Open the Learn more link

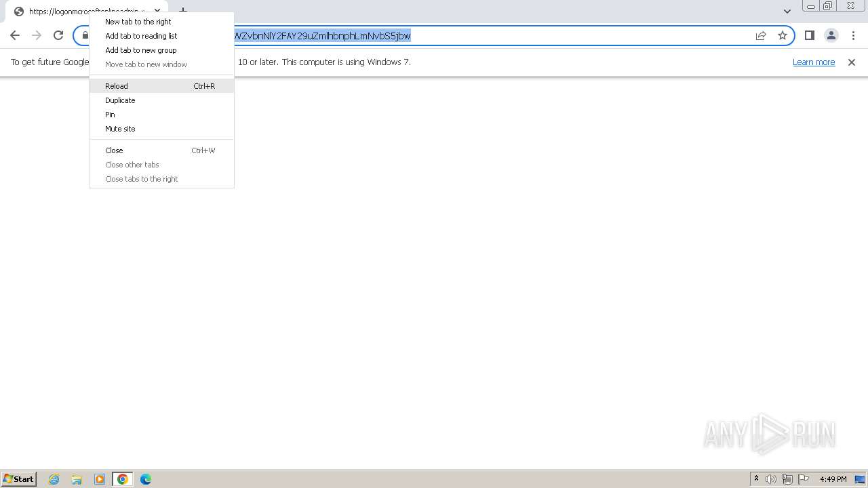point(814,62)
